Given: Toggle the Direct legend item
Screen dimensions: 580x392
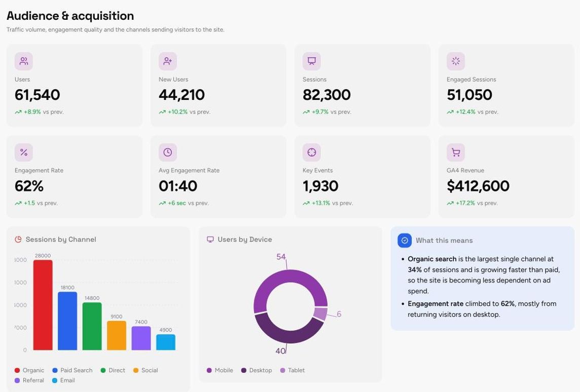Looking at the screenshot, I should pyautogui.click(x=113, y=370).
